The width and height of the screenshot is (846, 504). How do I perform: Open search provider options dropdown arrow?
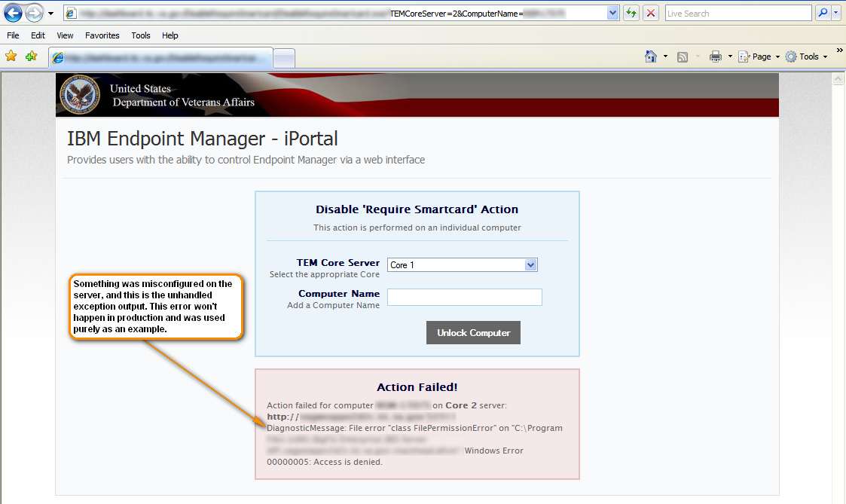pos(835,13)
